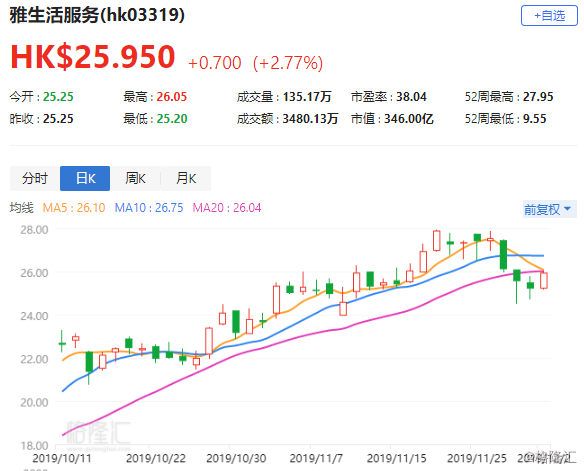
Task: Open the 月K chart tab
Action: tap(185, 178)
